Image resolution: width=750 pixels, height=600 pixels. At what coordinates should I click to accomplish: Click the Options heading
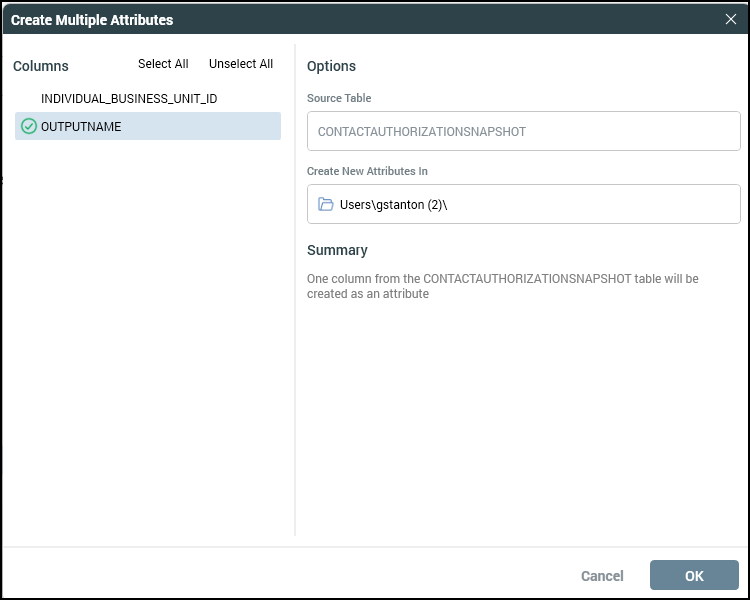click(331, 66)
